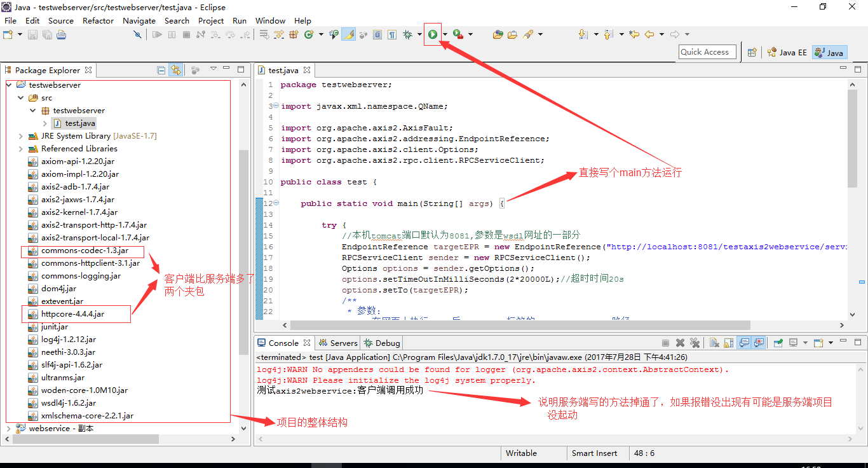Click Smart Insert in the status bar
This screenshot has height=468, width=868.
click(x=594, y=453)
